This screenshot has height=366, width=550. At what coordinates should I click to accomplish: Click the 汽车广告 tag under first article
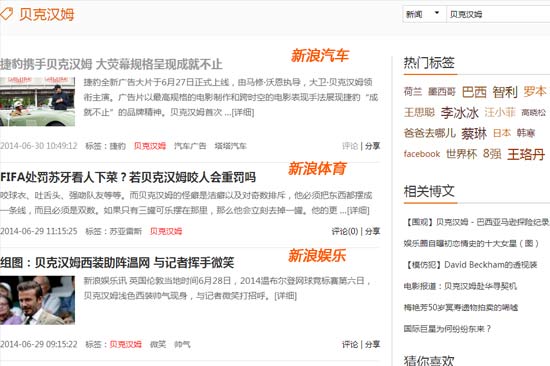190,146
